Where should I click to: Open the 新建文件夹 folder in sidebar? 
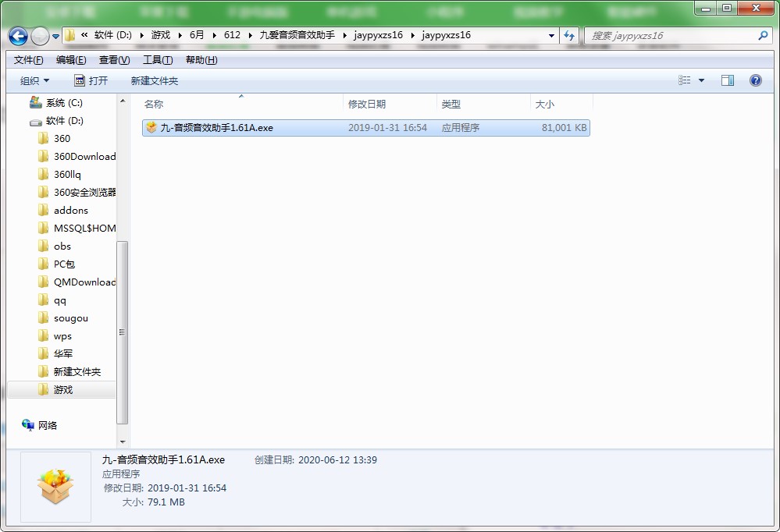click(x=69, y=372)
